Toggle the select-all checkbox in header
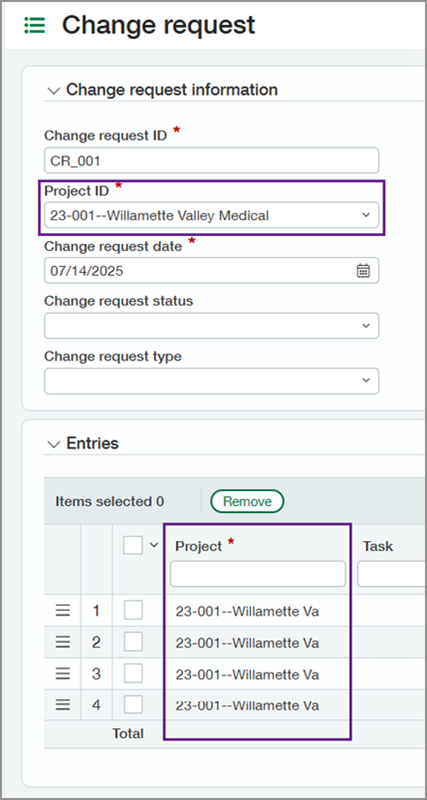 [x=133, y=545]
